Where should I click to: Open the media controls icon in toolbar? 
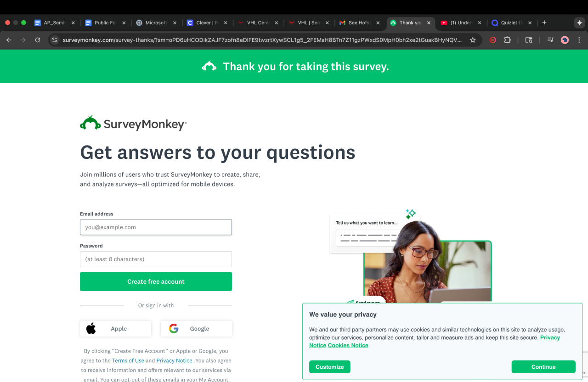point(550,40)
